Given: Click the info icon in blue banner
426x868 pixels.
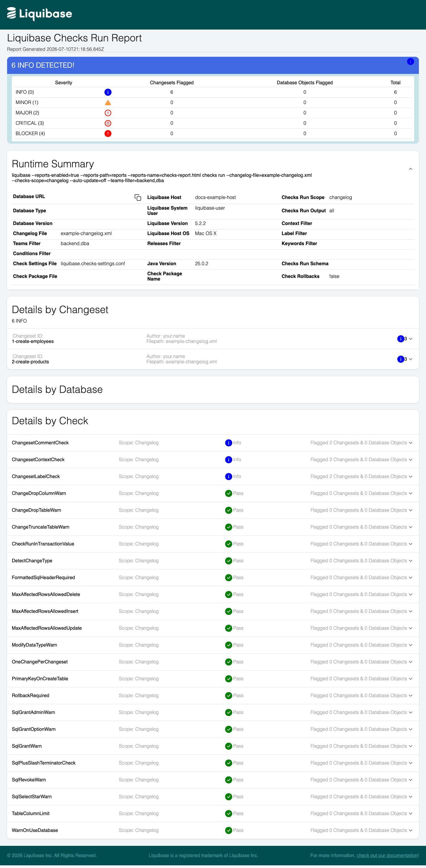Looking at the screenshot, I should 410,62.
